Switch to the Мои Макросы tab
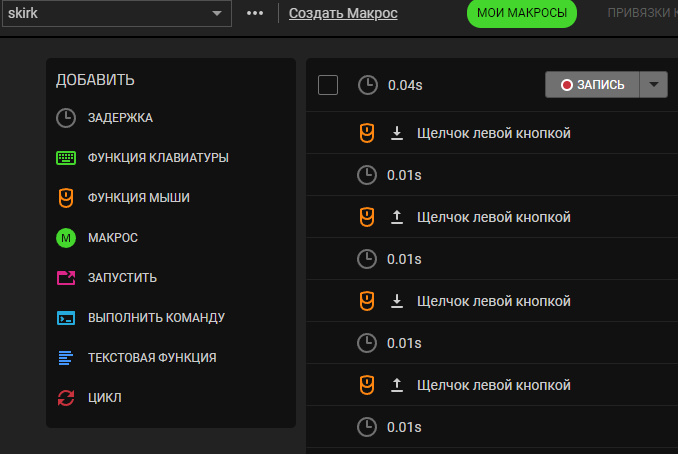Image resolution: width=678 pixels, height=454 pixels. (x=521, y=13)
